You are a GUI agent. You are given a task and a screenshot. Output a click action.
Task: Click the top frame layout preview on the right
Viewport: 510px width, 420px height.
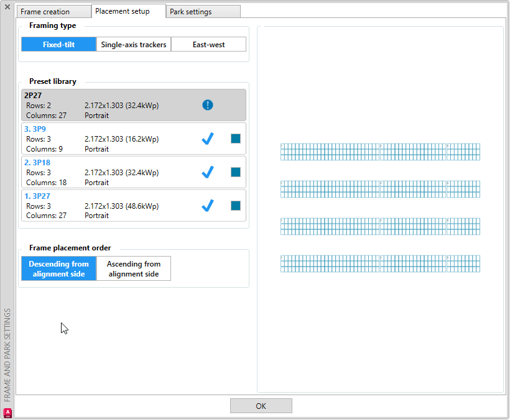pyautogui.click(x=379, y=151)
